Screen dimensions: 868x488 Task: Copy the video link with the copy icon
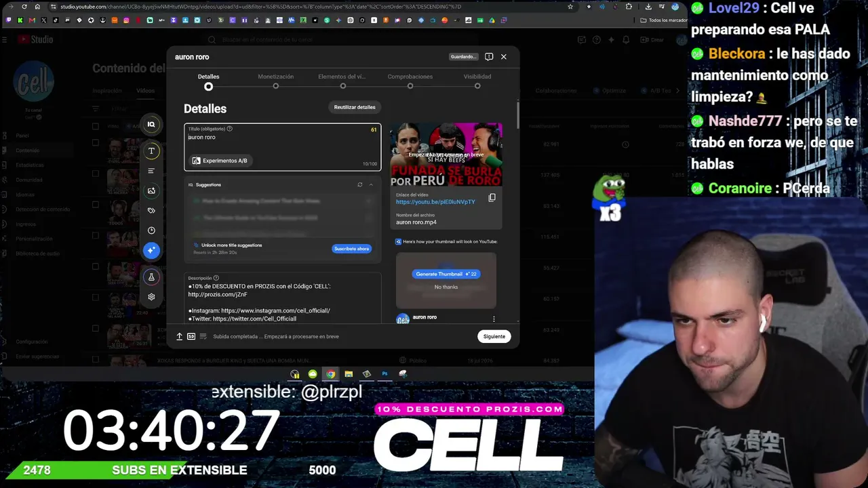[492, 198]
